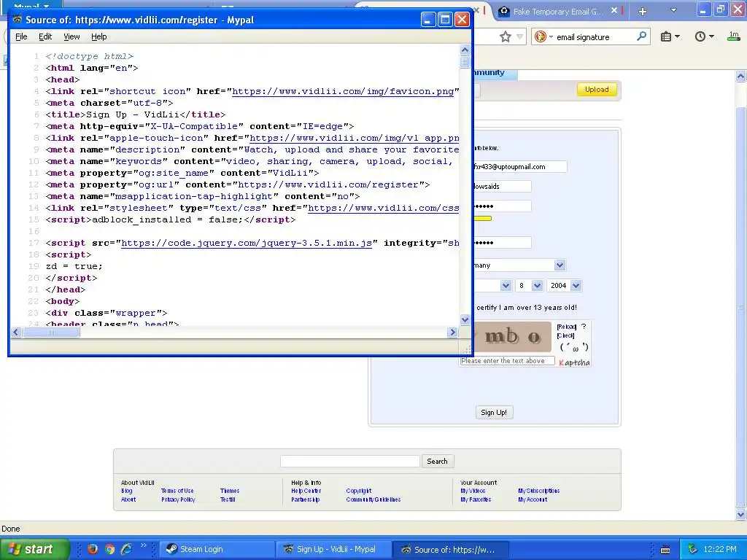Open the Blog footer link
Screen dimensions: 747x560
(x=127, y=491)
